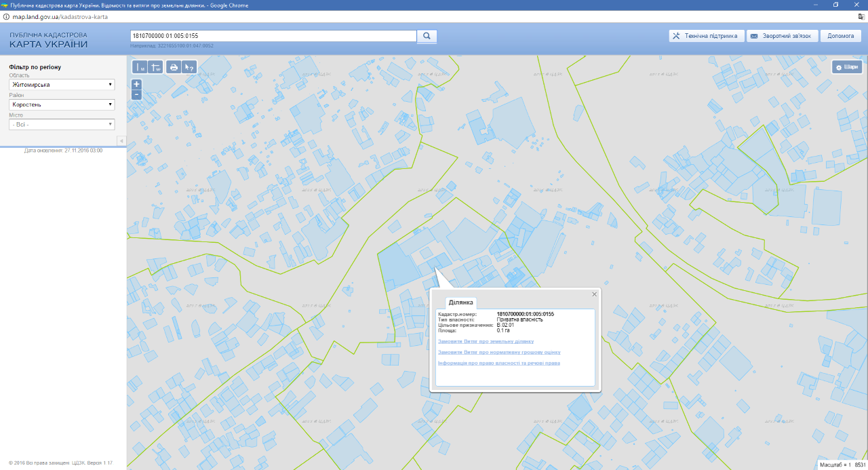Follow link Замовити Витяг про нормативну грошову оцінку
The width and height of the screenshot is (868, 470).
(499, 353)
